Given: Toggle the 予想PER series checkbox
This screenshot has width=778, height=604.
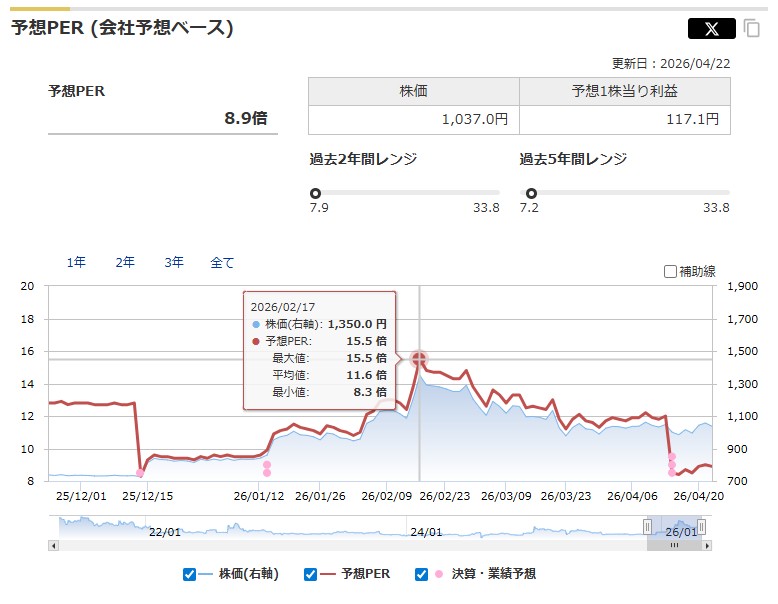Looking at the screenshot, I should (310, 574).
